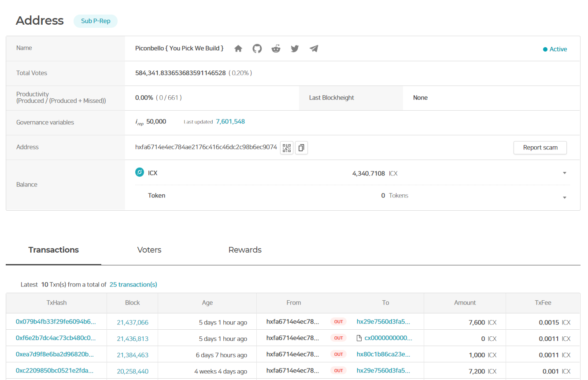This screenshot has width=588, height=380.
Task: Open transaction hash 0xc2209850bc0521e2fda...
Action: click(x=55, y=371)
